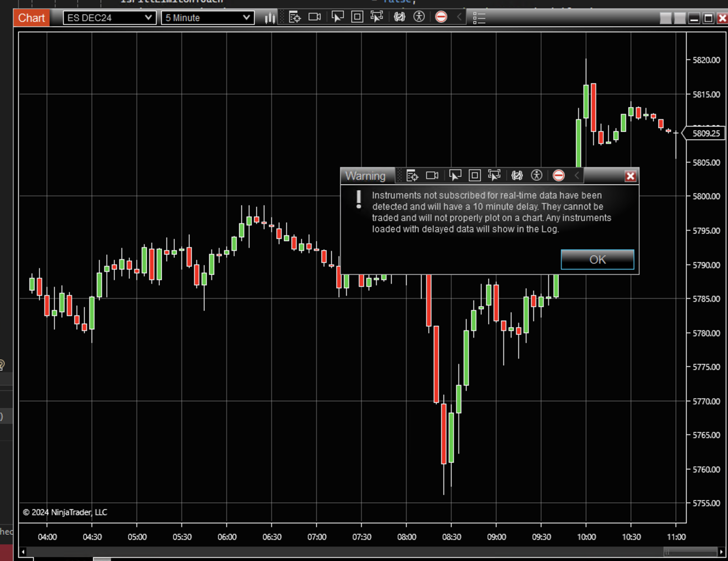Click the 5800.00 price axis label

click(706, 196)
